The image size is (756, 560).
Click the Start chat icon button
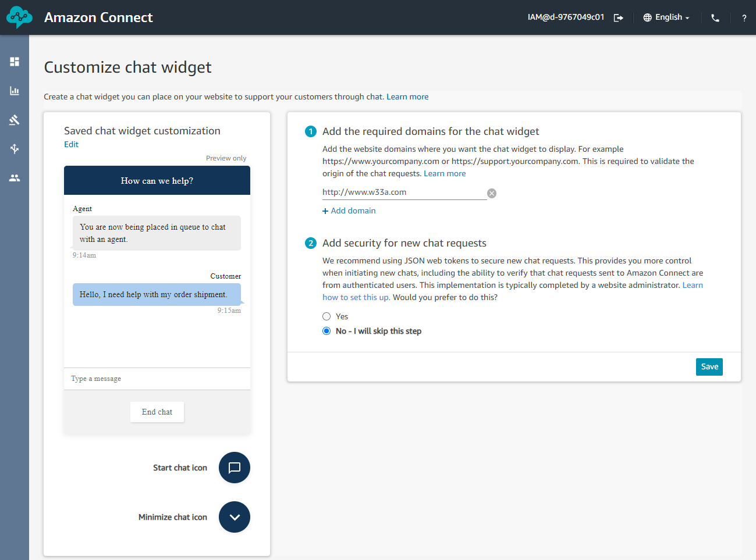pyautogui.click(x=235, y=468)
